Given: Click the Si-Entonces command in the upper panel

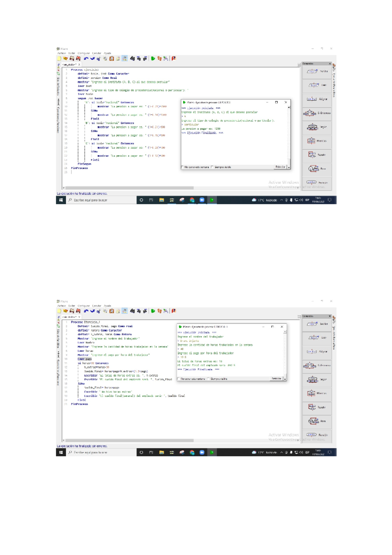Looking at the screenshot, I should coord(317,113).
